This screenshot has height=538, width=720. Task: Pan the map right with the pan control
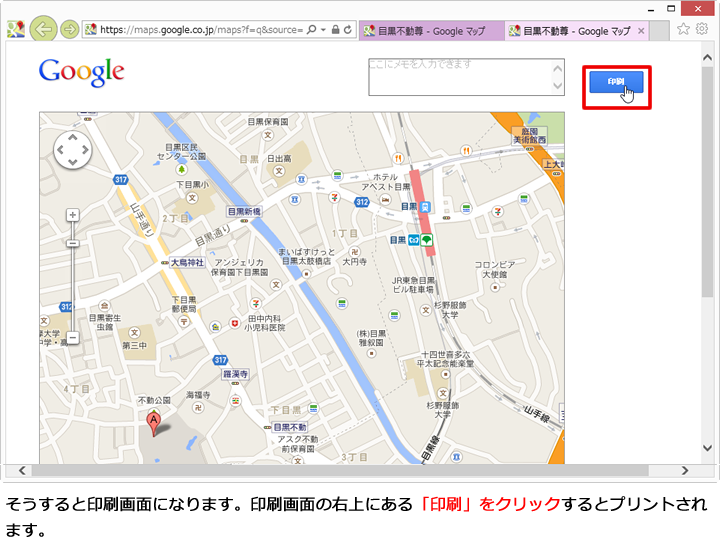[85, 150]
